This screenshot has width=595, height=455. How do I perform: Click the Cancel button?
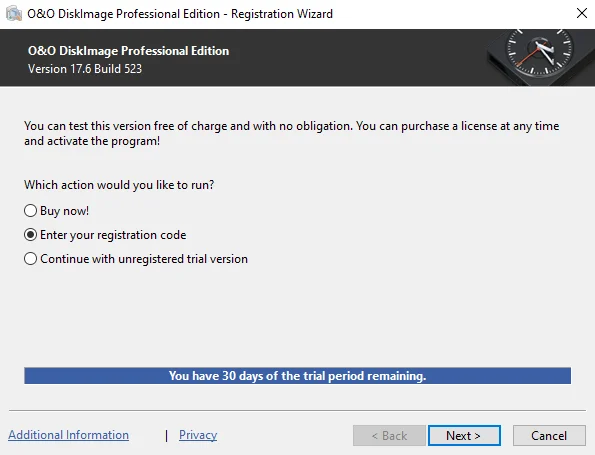tap(549, 435)
